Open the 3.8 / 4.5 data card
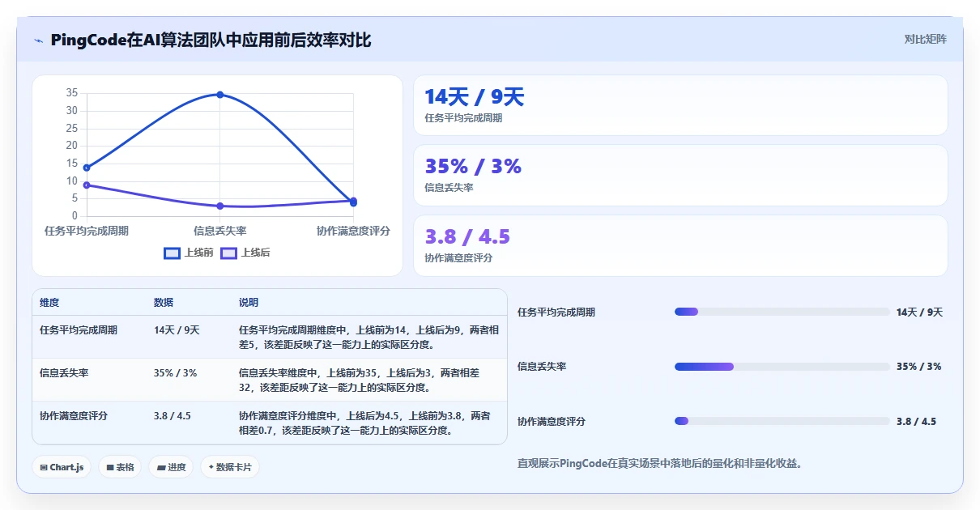 click(x=680, y=245)
